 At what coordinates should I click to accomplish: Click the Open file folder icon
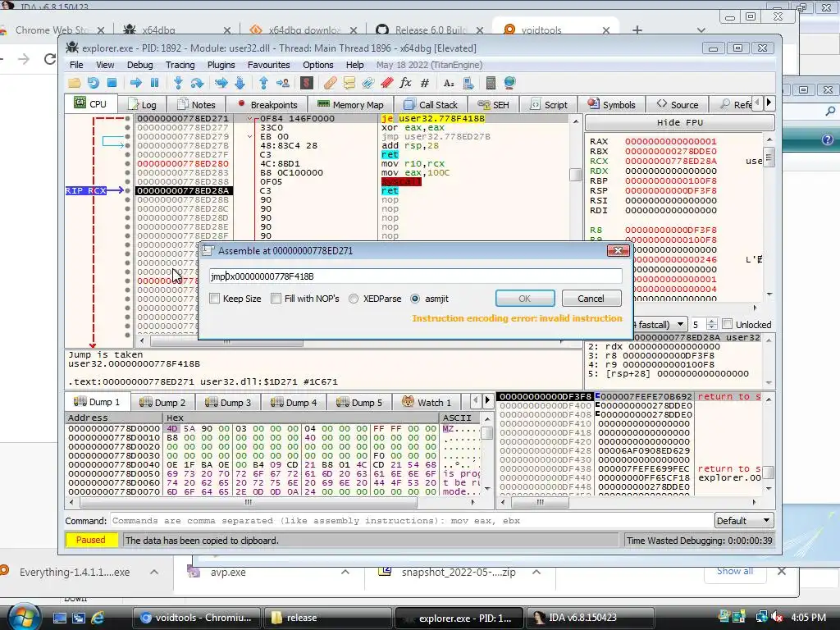click(x=74, y=83)
